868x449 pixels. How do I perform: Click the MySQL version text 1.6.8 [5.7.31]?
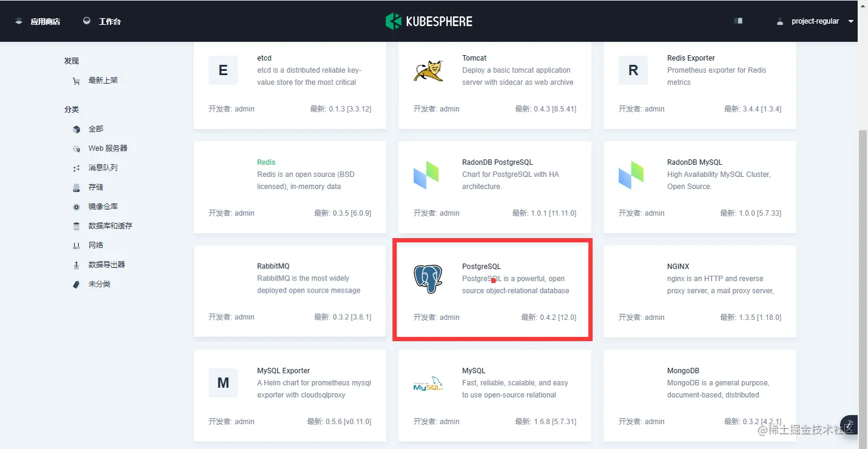[x=554, y=422]
